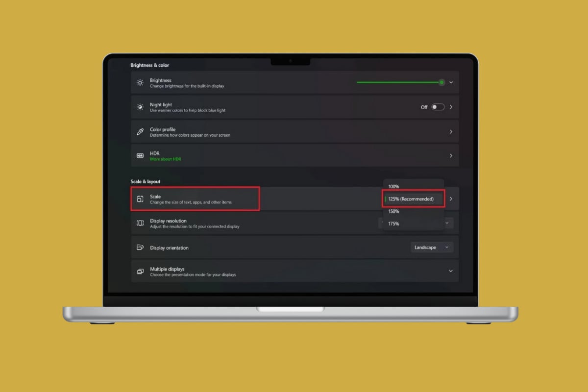The image size is (588, 392).
Task: Toggle the Night light switch
Action: coord(438,107)
